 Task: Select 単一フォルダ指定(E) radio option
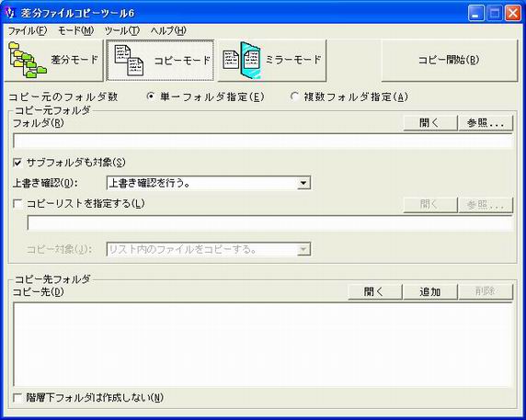tap(151, 96)
